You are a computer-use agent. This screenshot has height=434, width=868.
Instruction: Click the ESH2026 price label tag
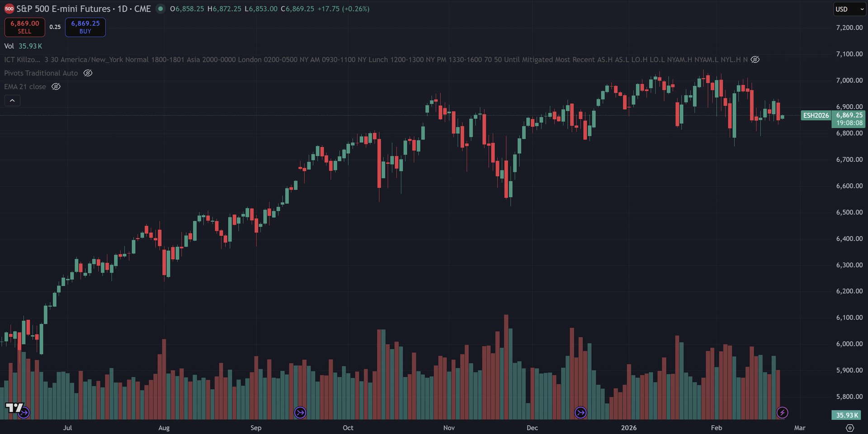pos(816,115)
